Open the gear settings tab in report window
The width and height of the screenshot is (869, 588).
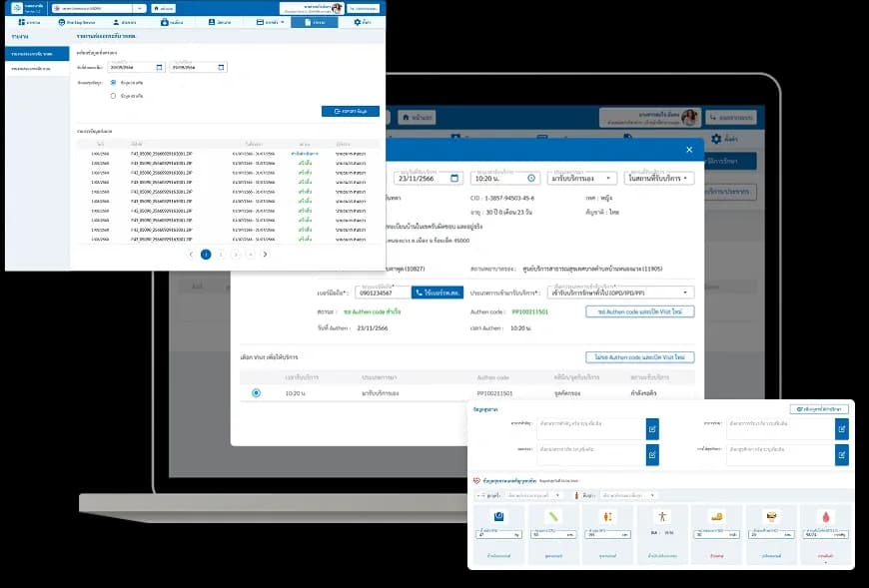tap(362, 22)
